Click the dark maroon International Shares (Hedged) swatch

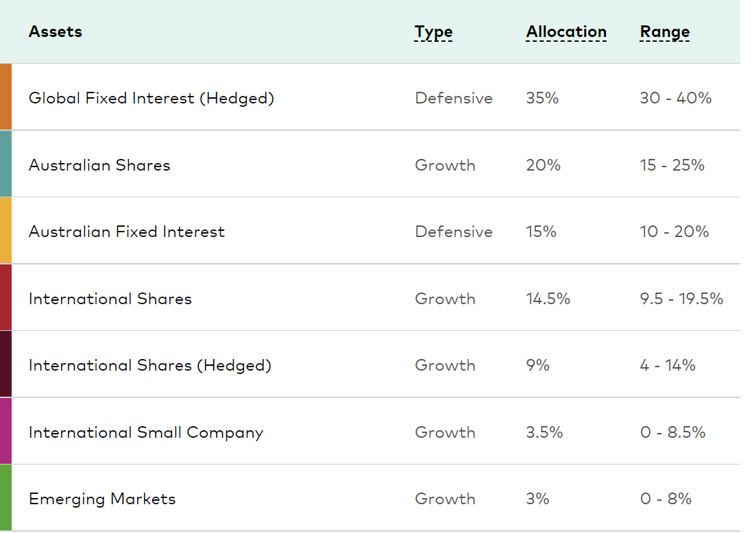click(5, 364)
